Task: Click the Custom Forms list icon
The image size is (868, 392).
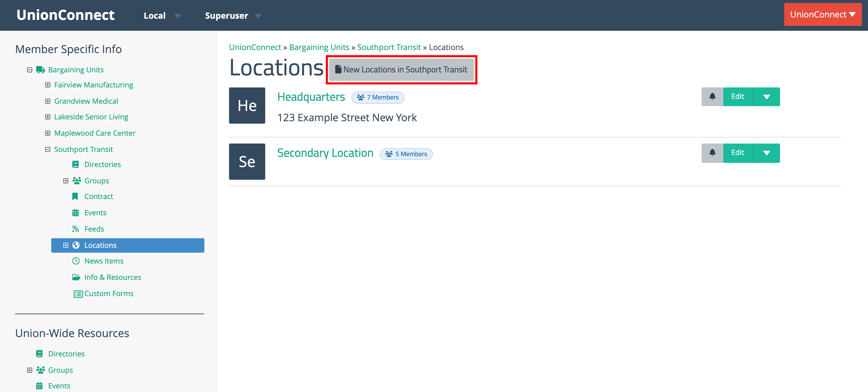Action: point(78,294)
